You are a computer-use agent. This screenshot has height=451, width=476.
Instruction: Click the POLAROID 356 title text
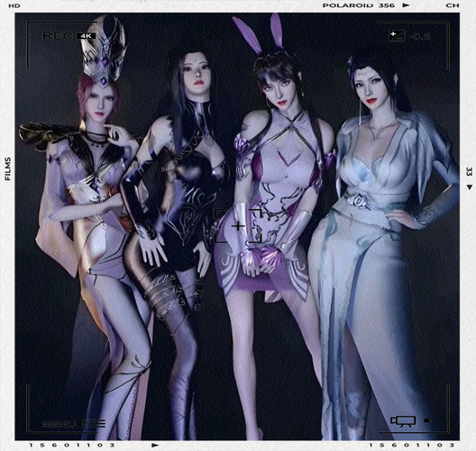click(x=359, y=5)
